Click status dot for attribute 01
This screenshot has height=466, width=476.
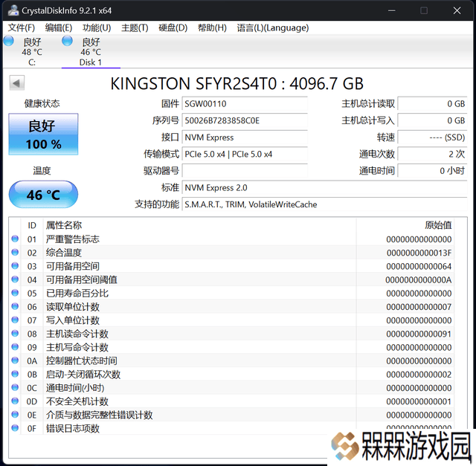15,239
